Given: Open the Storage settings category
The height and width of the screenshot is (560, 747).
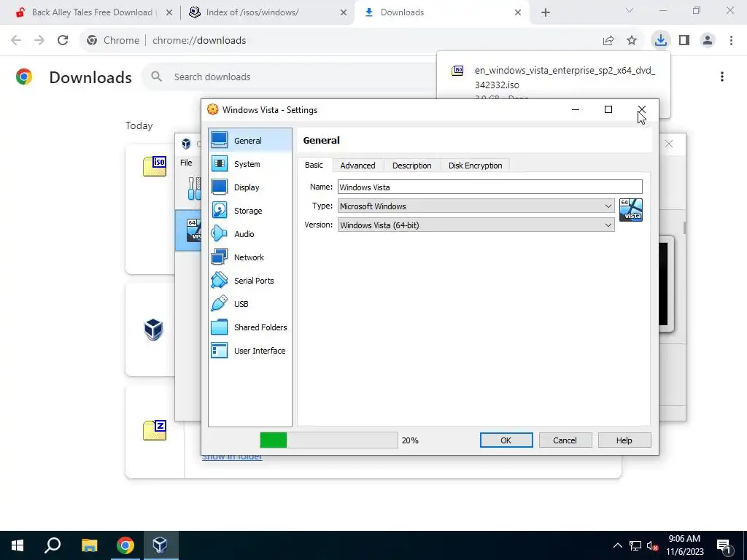Looking at the screenshot, I should point(250,211).
